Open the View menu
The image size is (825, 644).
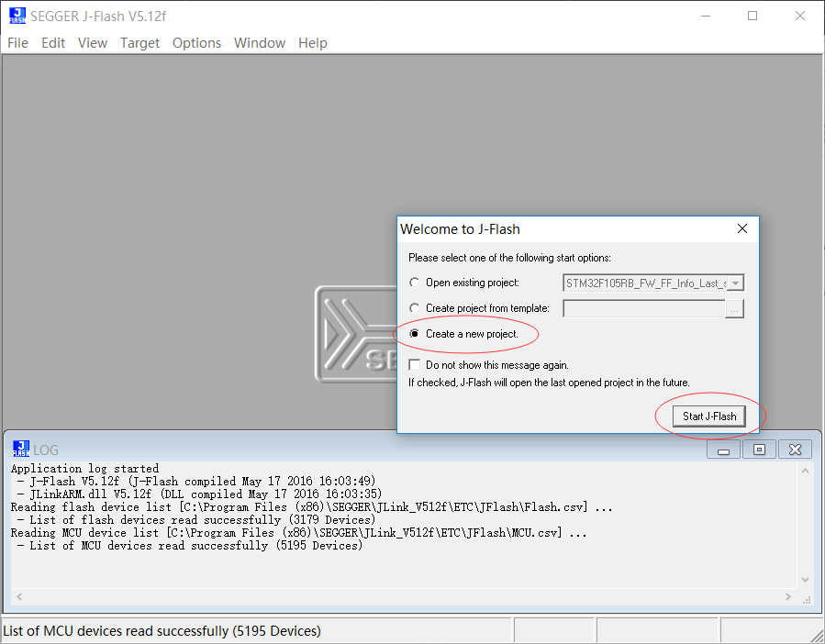click(x=92, y=42)
